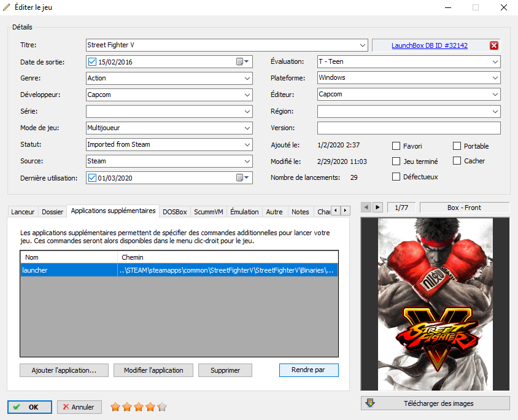Confirm with the OK button
The height and width of the screenshot is (420, 518).
coord(29,407)
